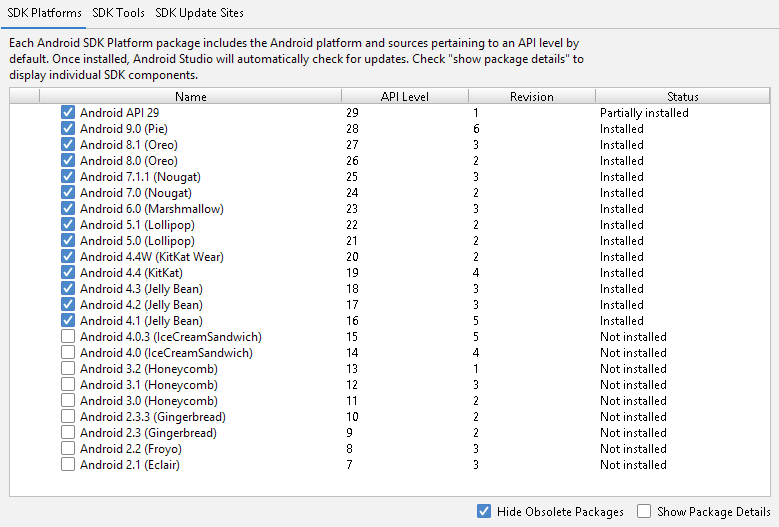
Task: Check Android 3.2 (Honeycomb) checkbox
Action: [x=68, y=369]
